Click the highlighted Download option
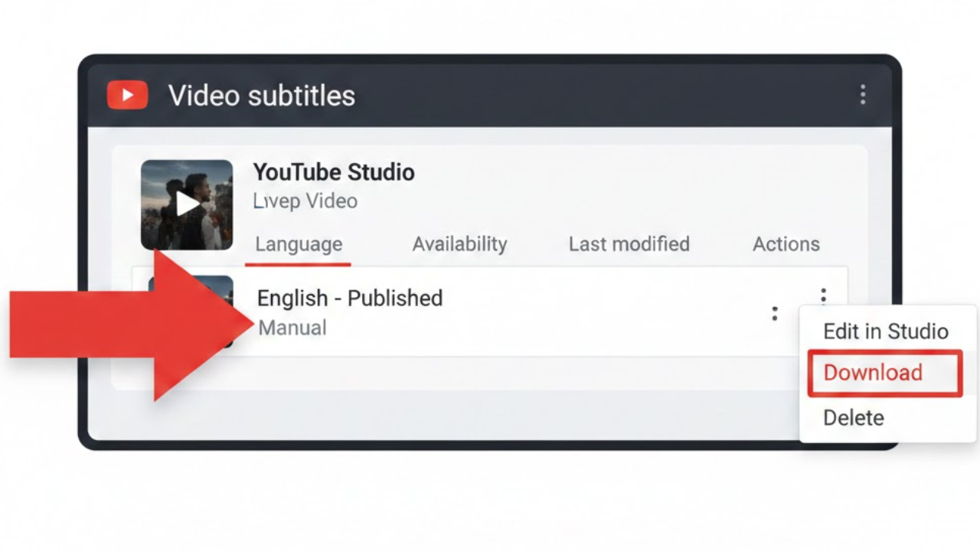Screen dimensions: 980x551 (x=872, y=373)
